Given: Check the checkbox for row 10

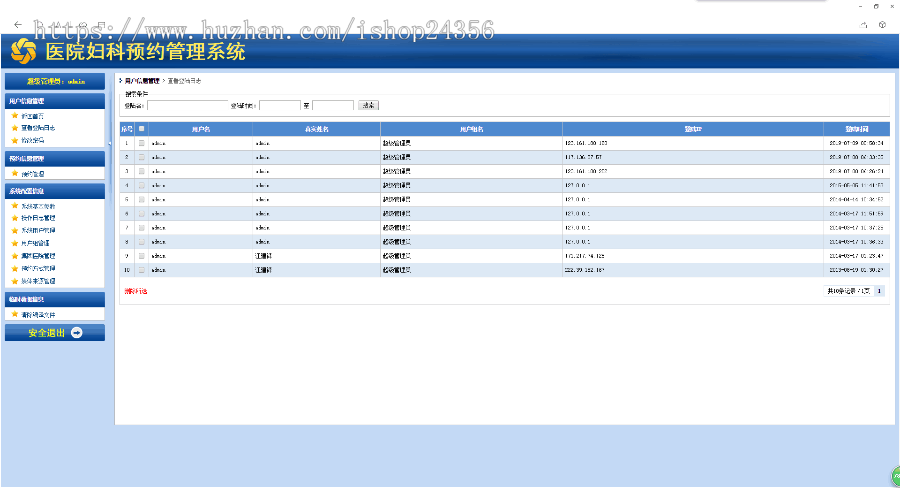Looking at the screenshot, I should tap(142, 270).
